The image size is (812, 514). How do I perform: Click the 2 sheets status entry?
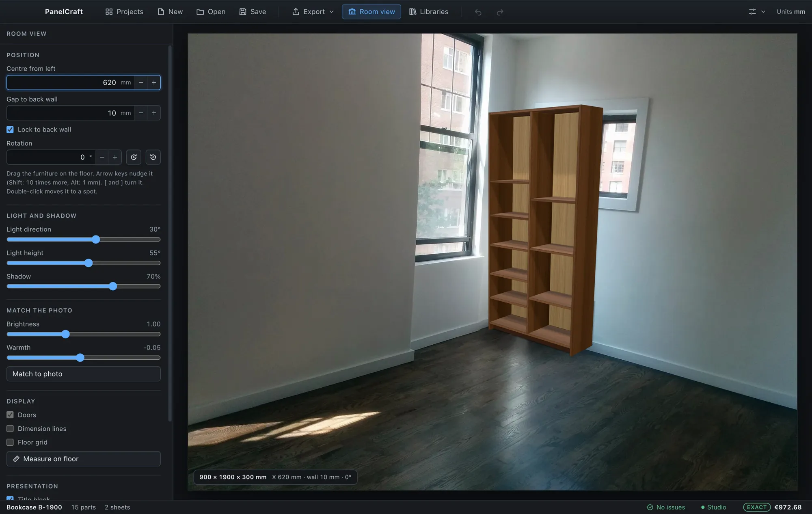117,507
